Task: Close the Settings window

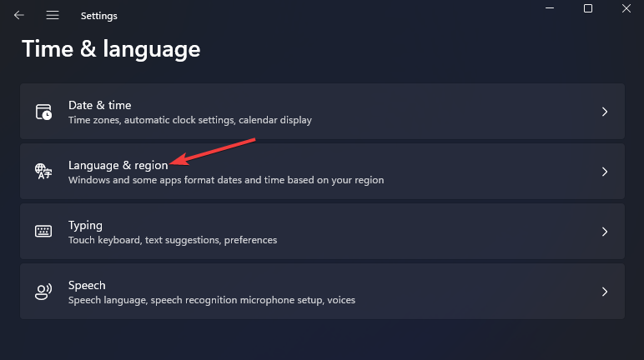Action: [x=626, y=8]
